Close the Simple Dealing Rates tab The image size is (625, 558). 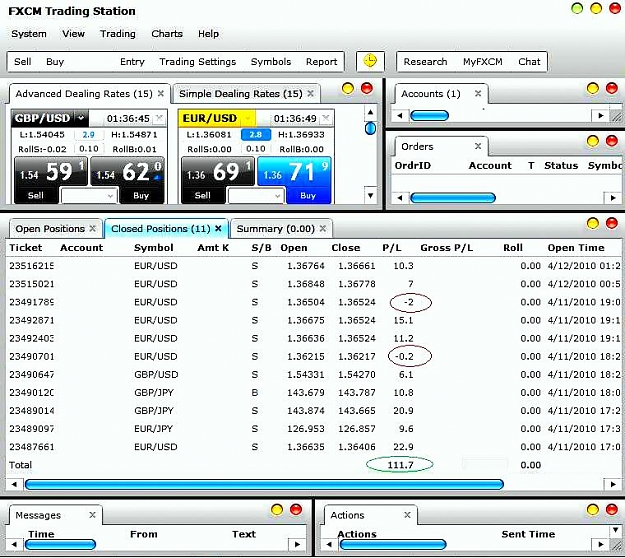pos(311,94)
